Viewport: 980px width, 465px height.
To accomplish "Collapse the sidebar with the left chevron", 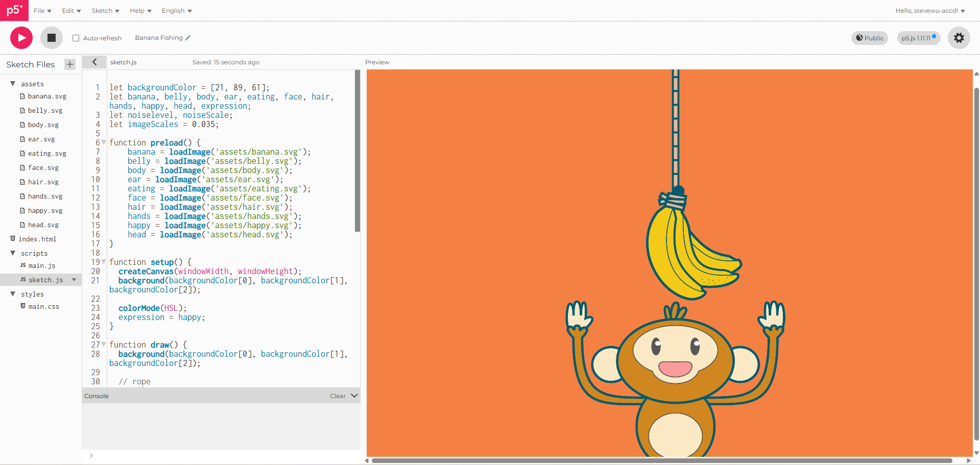I will [x=94, y=62].
